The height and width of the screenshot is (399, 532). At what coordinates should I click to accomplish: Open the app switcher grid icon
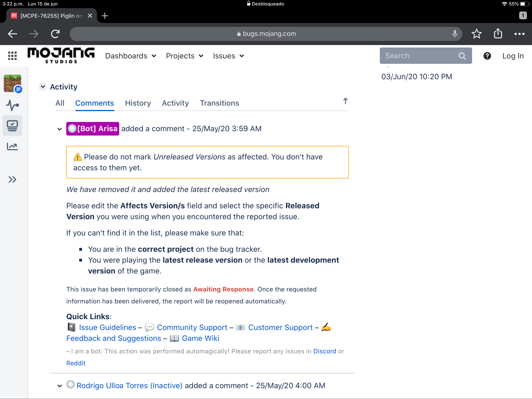12,56
